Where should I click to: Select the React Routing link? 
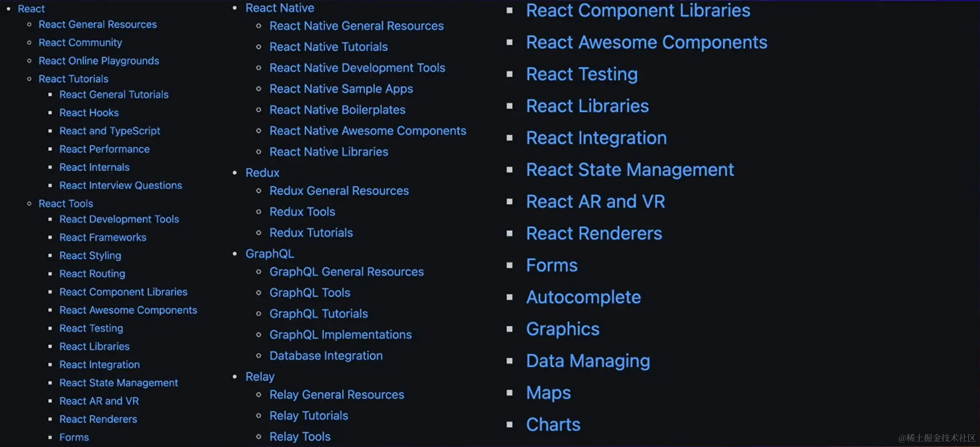[92, 274]
